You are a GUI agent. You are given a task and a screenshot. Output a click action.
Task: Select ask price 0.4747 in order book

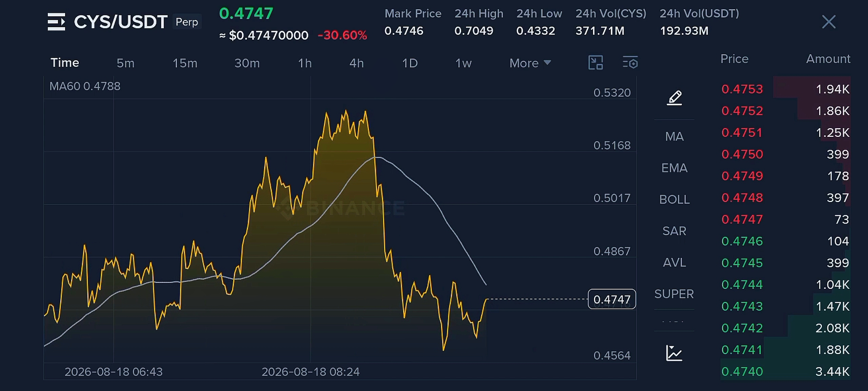742,220
